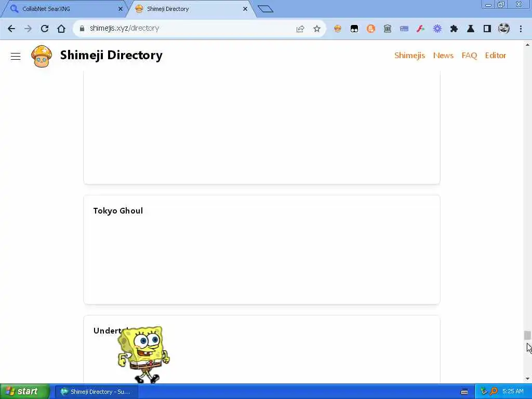Click the magnifier system tray icon
532x399 pixels.
494,392
